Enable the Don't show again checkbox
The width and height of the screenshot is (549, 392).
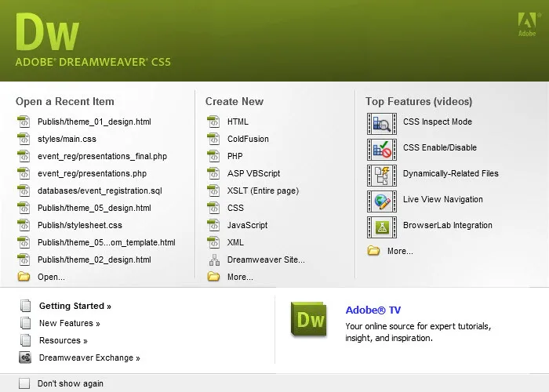[24, 383]
